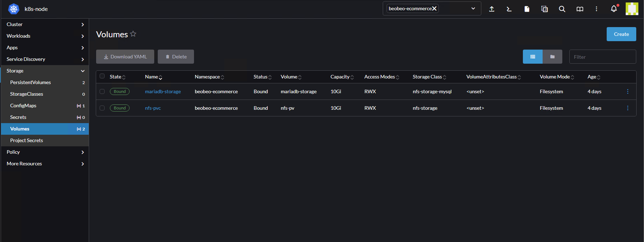This screenshot has width=644, height=242.
Task: Click the copy KubeConfig to clipboard icon
Action: [544, 9]
